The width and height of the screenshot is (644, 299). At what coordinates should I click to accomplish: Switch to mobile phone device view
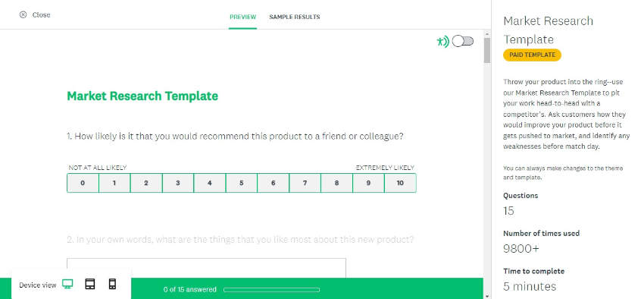point(112,284)
